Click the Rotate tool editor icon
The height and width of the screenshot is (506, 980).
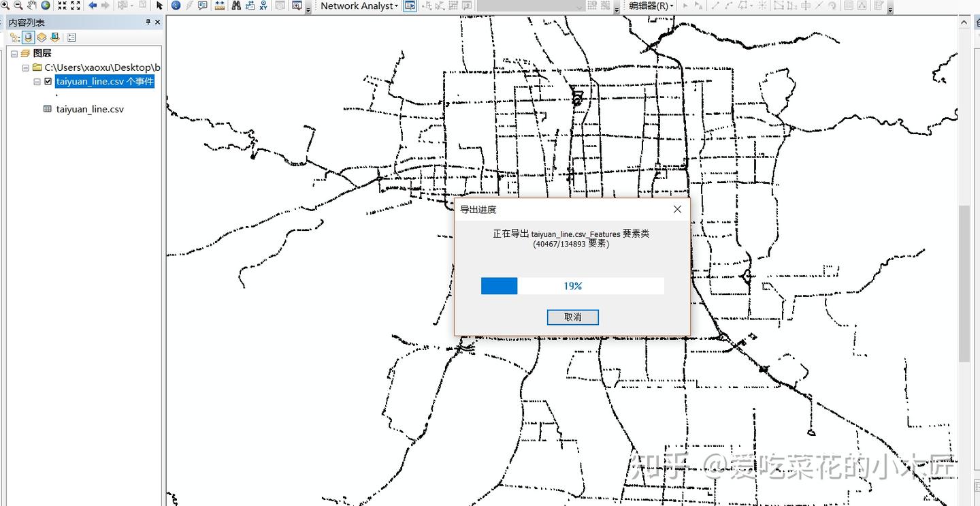[x=832, y=5]
